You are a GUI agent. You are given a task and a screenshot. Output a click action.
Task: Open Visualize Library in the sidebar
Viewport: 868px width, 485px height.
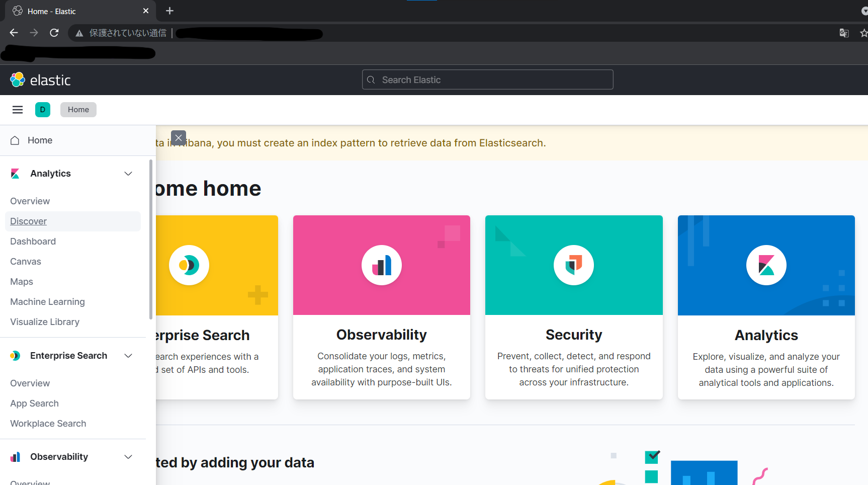(x=45, y=322)
